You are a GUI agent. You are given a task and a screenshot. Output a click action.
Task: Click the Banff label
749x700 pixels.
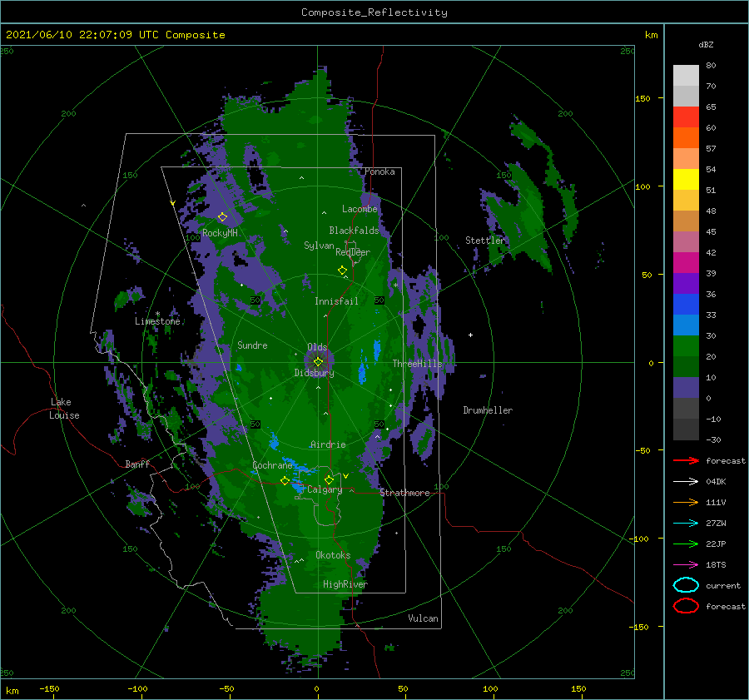(137, 464)
